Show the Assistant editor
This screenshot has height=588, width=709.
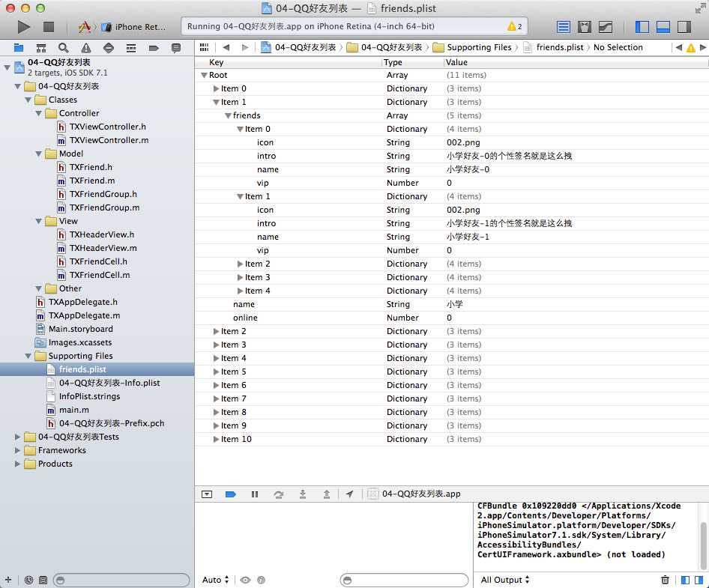coord(585,27)
